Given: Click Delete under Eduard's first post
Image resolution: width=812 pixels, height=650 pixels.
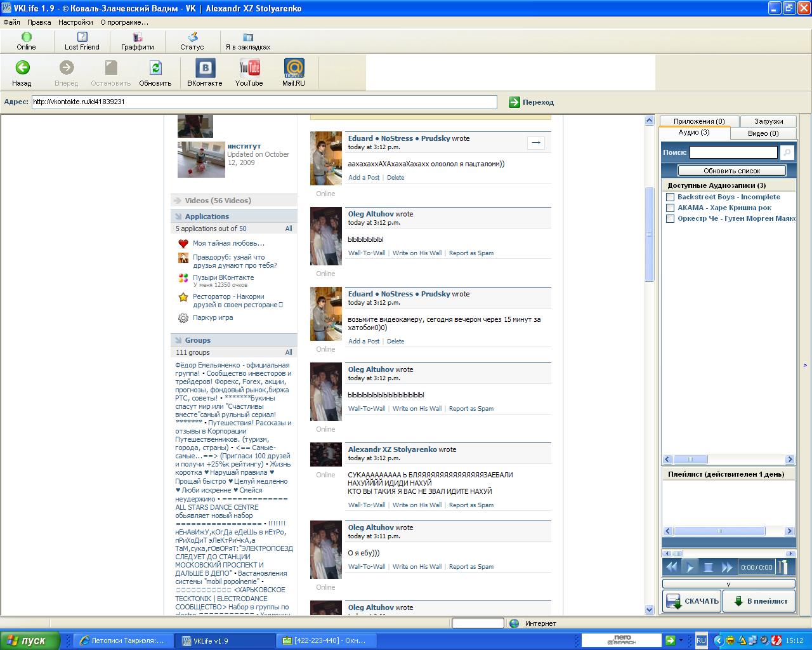Looking at the screenshot, I should click(395, 178).
